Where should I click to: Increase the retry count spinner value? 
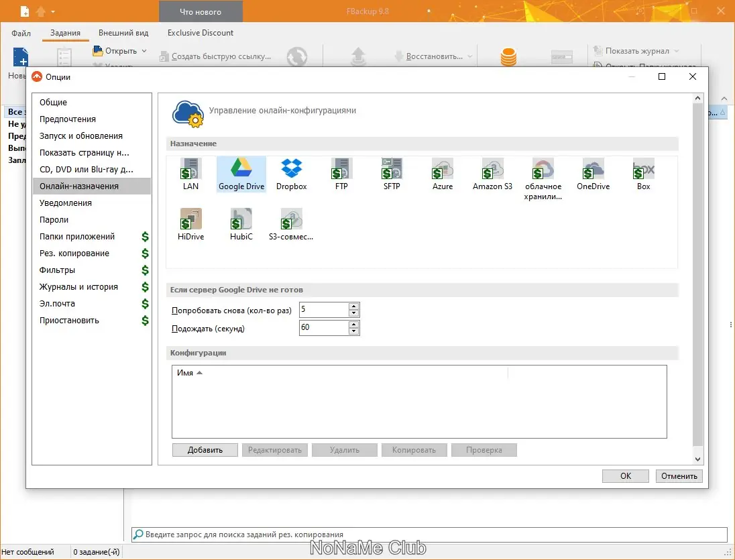354,306
